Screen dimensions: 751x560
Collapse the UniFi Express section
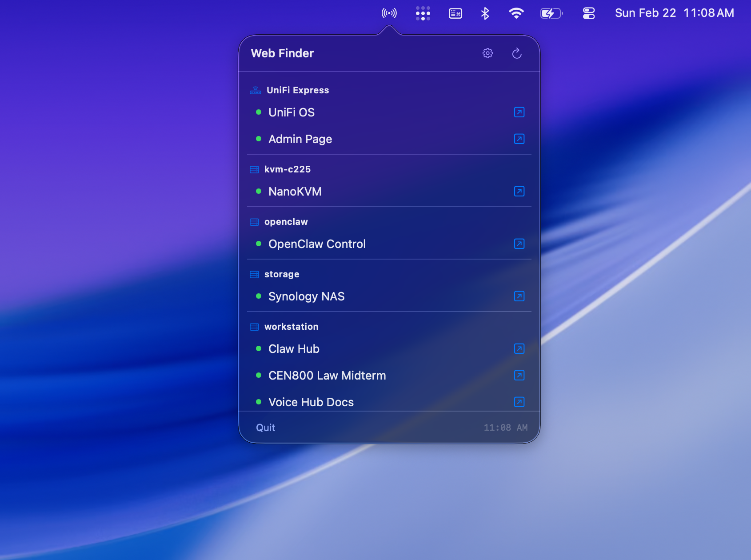[297, 90]
